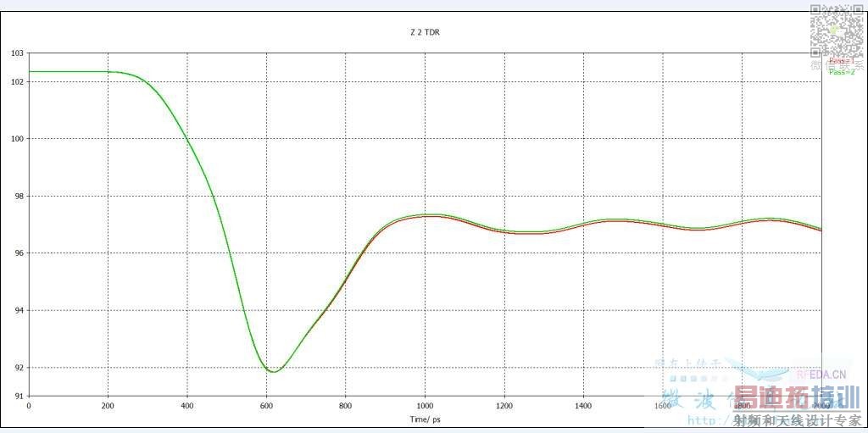This screenshot has height=433, width=868.
Task: Click the plot title "Z 2 TDR"
Action: pyautogui.click(x=425, y=32)
